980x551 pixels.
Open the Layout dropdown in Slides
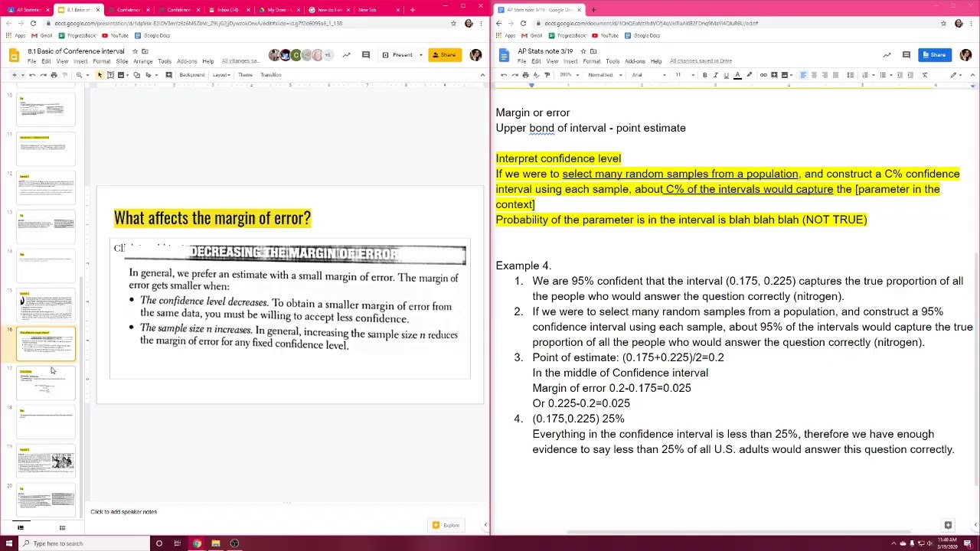(x=221, y=75)
